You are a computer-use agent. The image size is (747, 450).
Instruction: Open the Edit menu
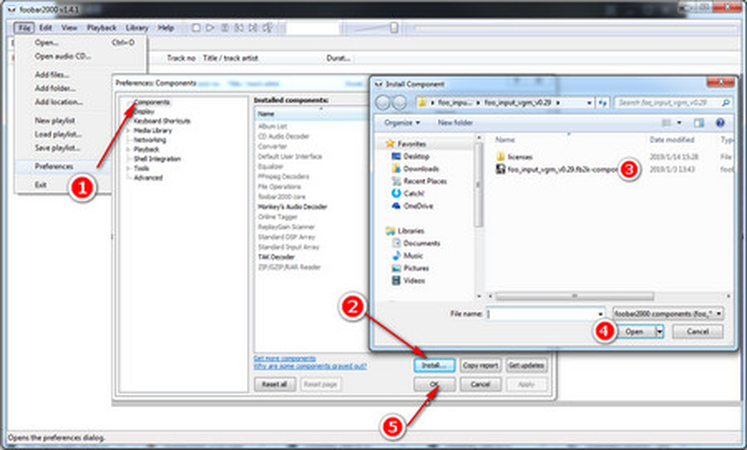pyautogui.click(x=46, y=28)
